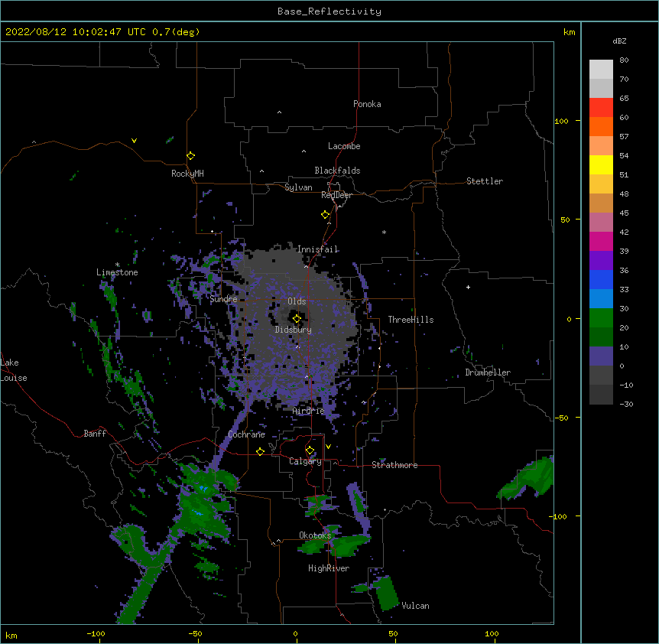
Task: Click the yellow V marker northwest of RockyMH
Action: coord(134,141)
